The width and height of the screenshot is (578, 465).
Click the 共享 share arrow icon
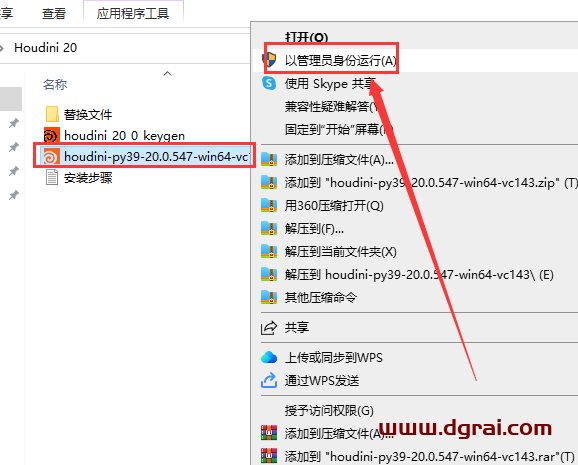pyautogui.click(x=269, y=327)
